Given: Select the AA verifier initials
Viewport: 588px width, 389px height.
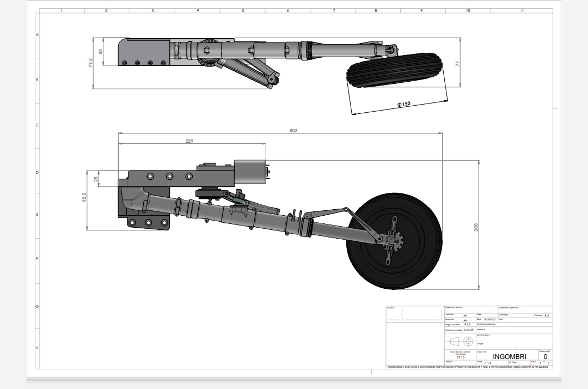Looking at the screenshot, I should (465, 315).
